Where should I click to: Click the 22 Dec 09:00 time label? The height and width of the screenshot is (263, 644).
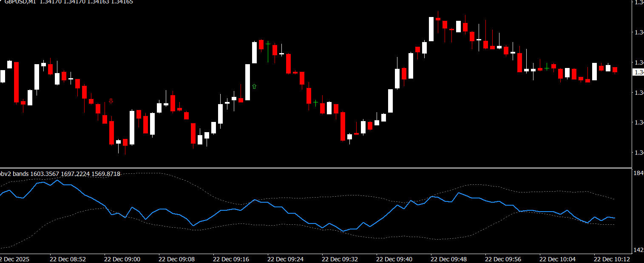coord(122,258)
